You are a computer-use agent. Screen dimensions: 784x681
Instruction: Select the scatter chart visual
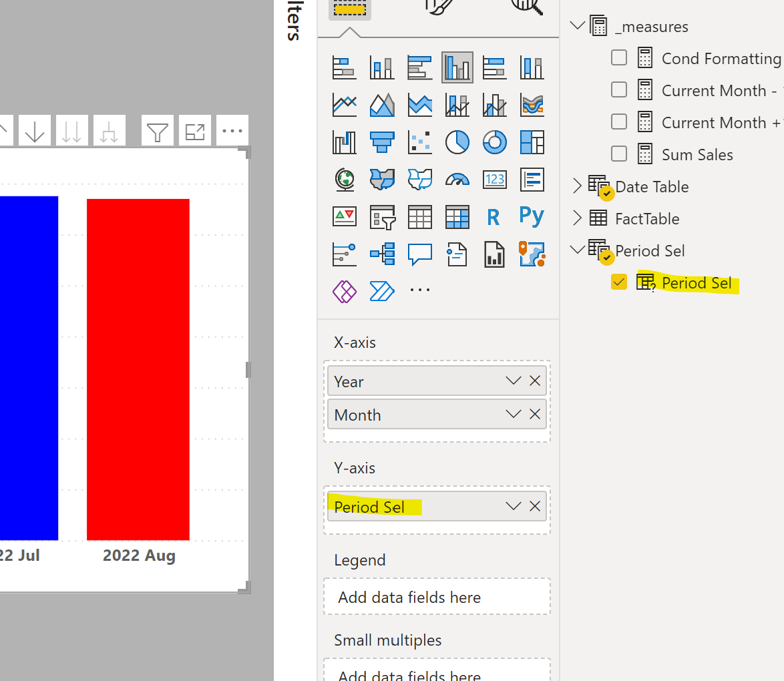(419, 142)
